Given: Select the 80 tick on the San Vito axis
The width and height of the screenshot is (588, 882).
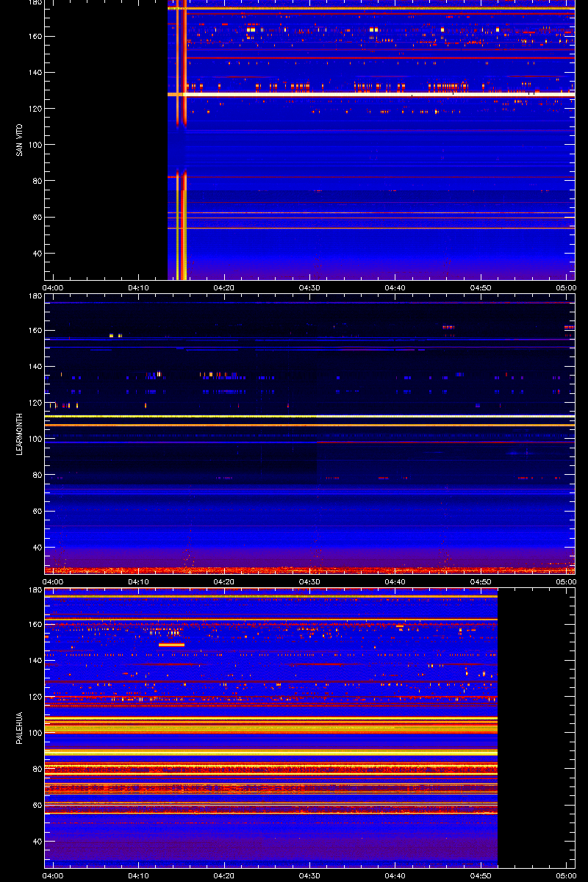Looking at the screenshot, I should point(37,181).
